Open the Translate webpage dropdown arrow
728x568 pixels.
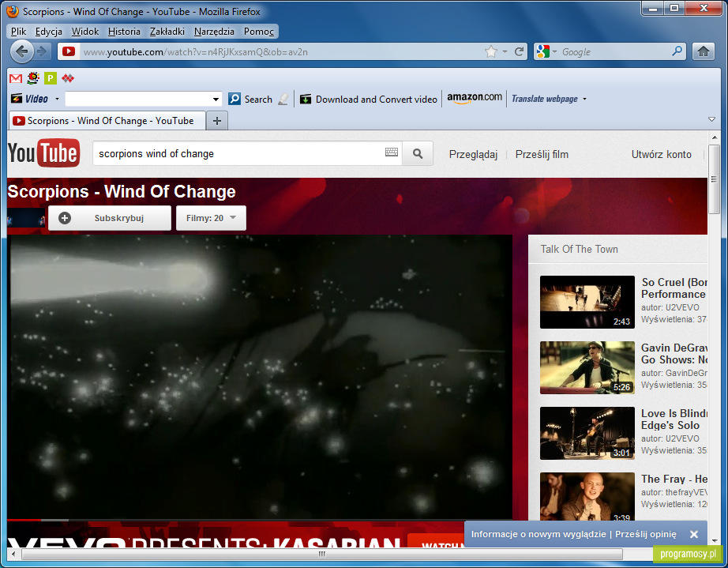[584, 99]
